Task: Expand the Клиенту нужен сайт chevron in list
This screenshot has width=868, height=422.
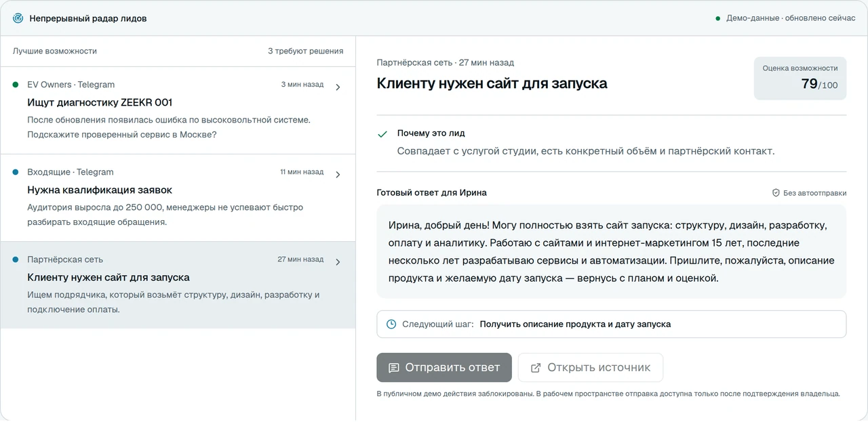Action: 338,261
